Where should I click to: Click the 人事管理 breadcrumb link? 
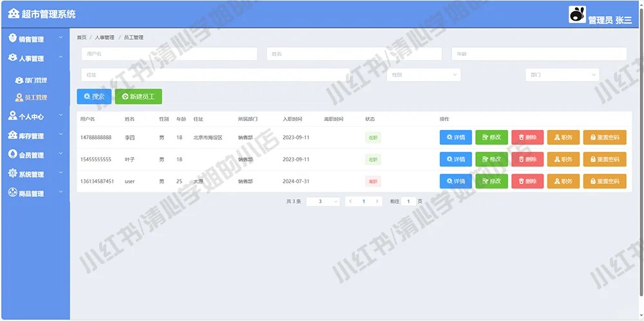tap(105, 37)
